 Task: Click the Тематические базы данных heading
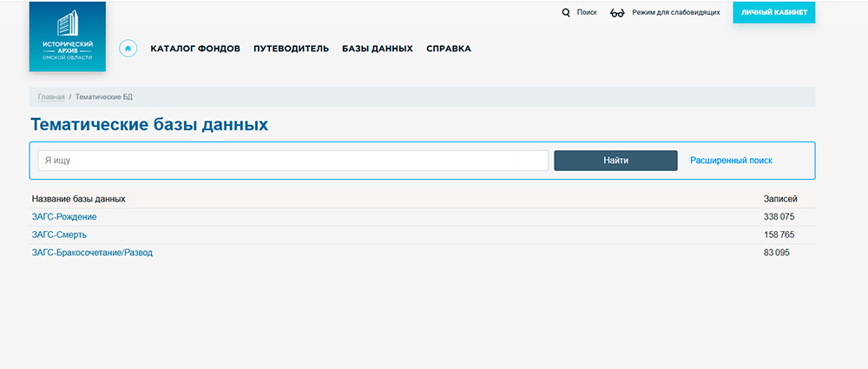tap(149, 125)
